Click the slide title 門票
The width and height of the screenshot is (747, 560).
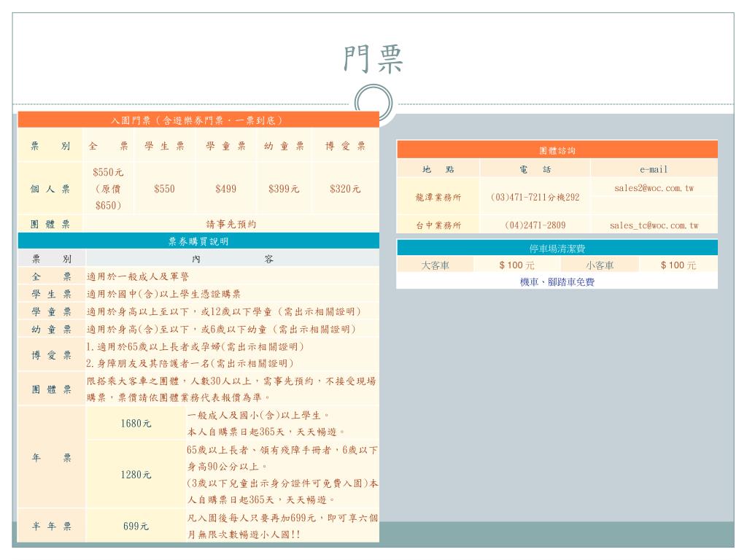click(x=373, y=60)
